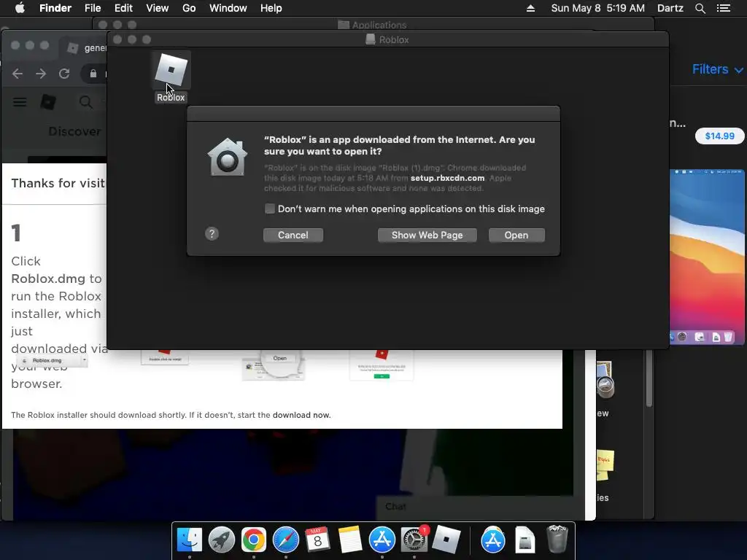Image resolution: width=747 pixels, height=560 pixels.
Task: Open Notification Center list icon in the menu bar
Action: (x=724, y=8)
